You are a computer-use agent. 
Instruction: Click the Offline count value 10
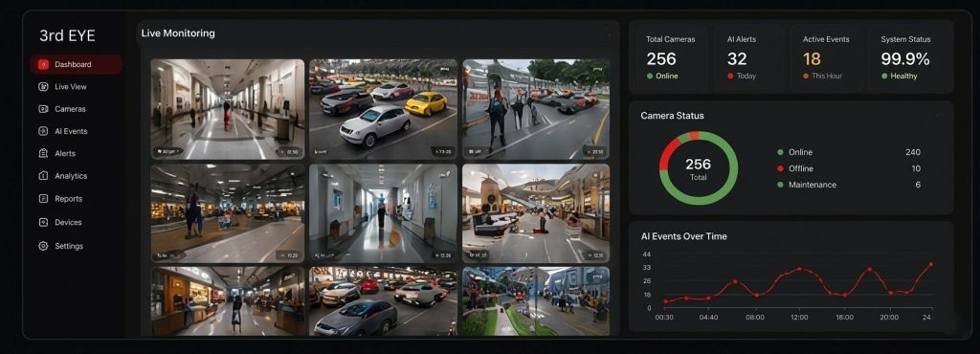[x=916, y=168]
